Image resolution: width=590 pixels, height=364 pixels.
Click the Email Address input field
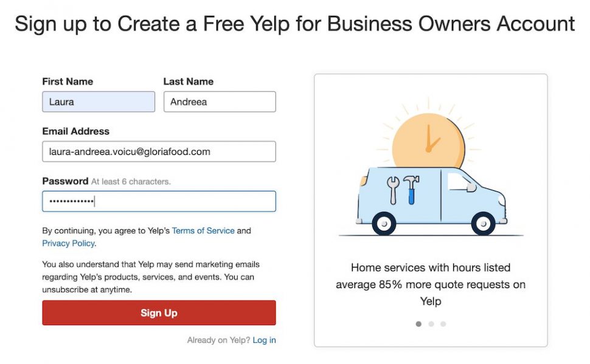pos(158,151)
